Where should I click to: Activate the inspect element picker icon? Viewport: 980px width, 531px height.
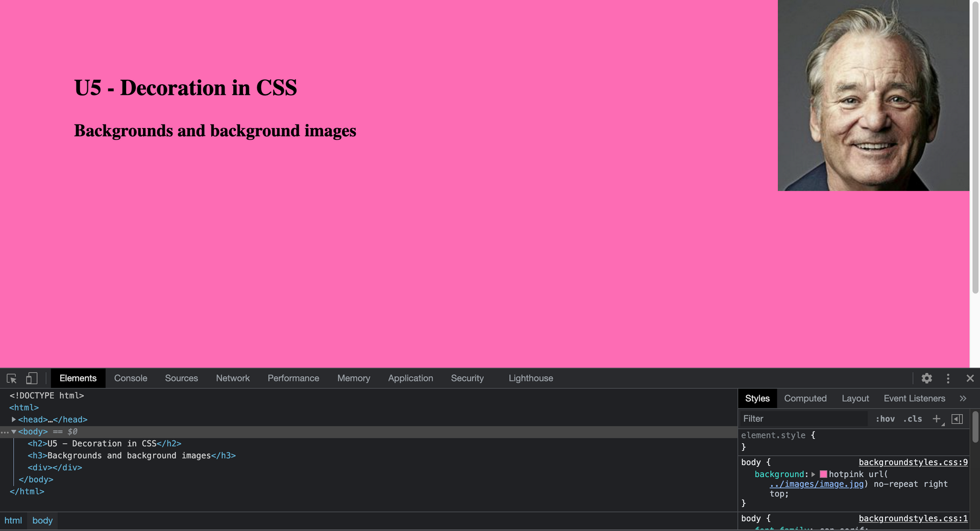(x=12, y=378)
